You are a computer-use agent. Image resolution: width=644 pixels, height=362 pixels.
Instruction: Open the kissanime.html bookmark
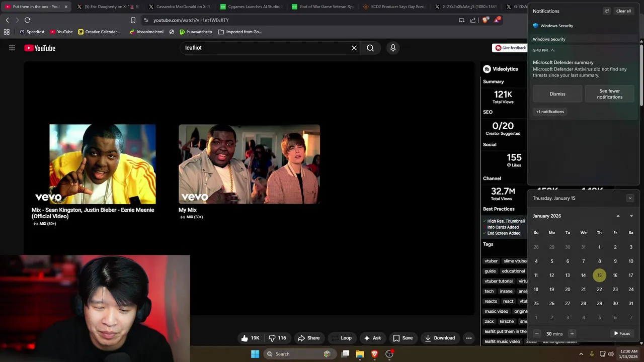tap(146, 32)
